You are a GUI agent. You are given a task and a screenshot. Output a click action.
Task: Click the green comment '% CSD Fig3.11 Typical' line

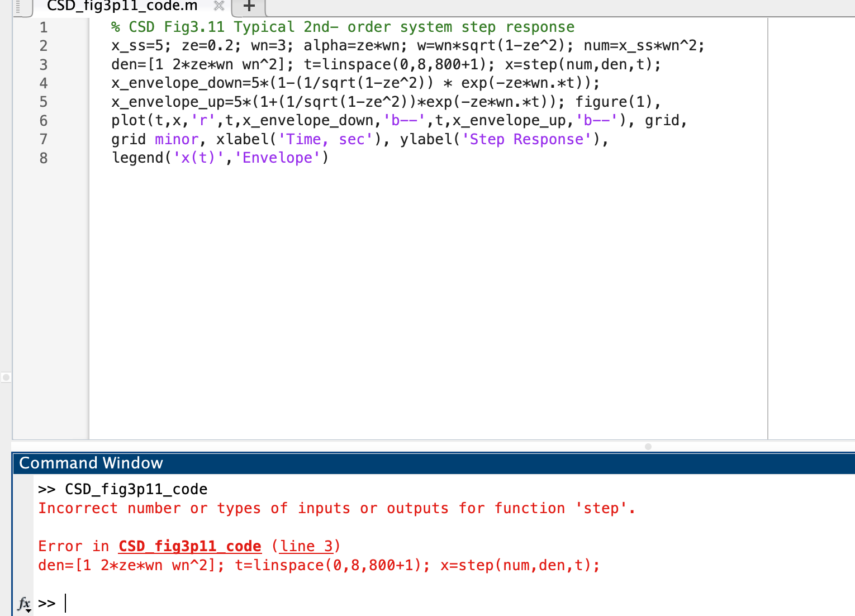click(x=343, y=27)
